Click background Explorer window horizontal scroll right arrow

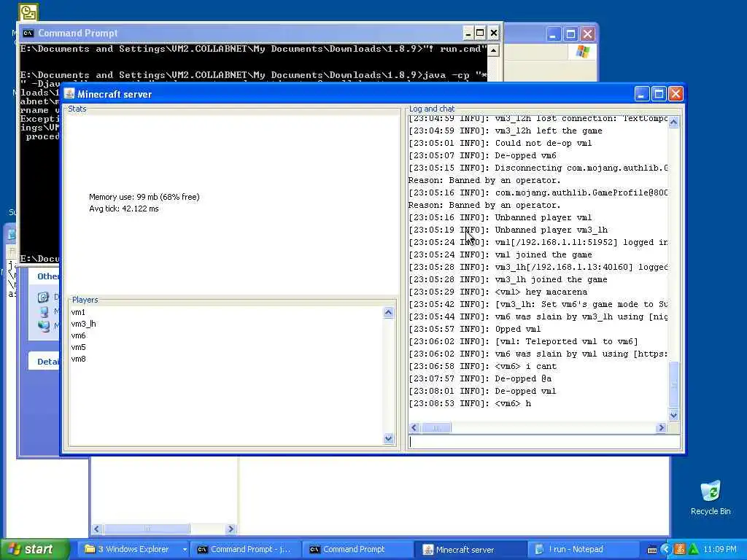tap(231, 529)
